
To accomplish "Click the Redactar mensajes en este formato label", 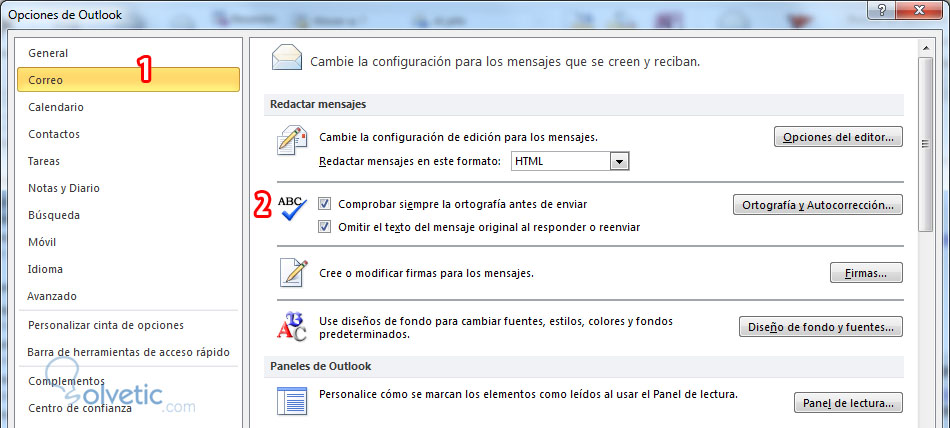I will 410,161.
